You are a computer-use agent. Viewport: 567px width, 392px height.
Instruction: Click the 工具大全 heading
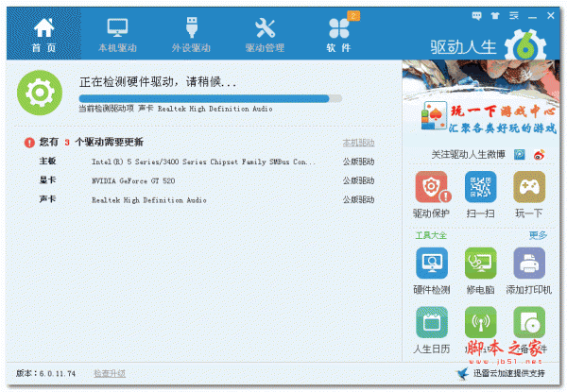pyautogui.click(x=431, y=235)
